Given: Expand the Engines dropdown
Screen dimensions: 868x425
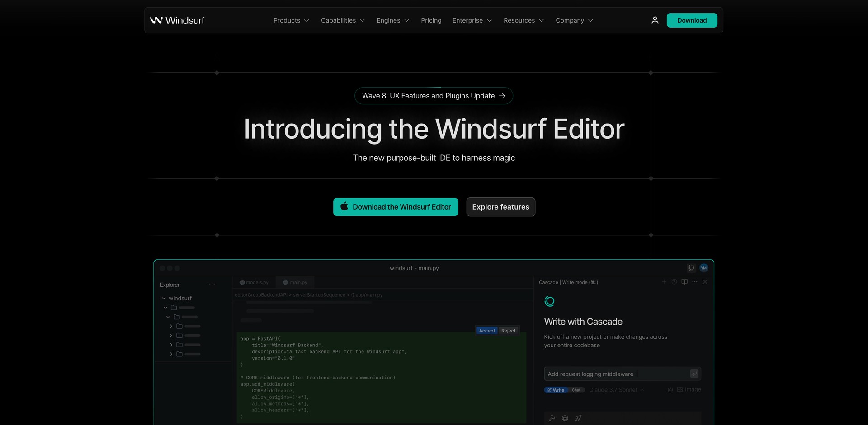Looking at the screenshot, I should point(393,20).
